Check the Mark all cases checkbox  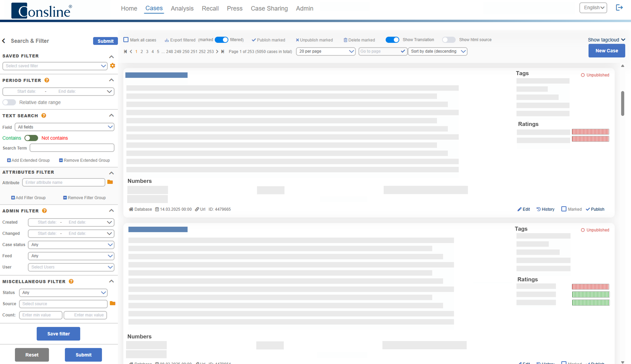tap(126, 39)
